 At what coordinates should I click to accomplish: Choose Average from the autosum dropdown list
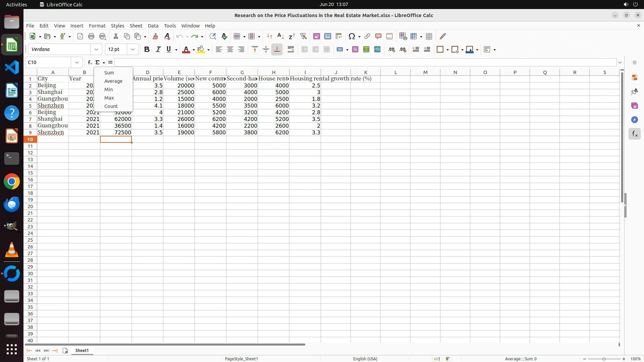(x=113, y=81)
